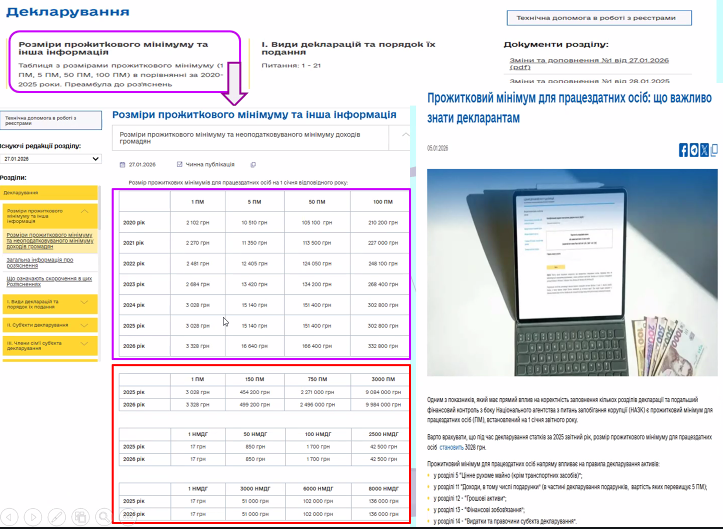This screenshot has width=723, height=529.
Task: Expand 'I. Види декларацій' sidebar section
Action: click(86, 302)
